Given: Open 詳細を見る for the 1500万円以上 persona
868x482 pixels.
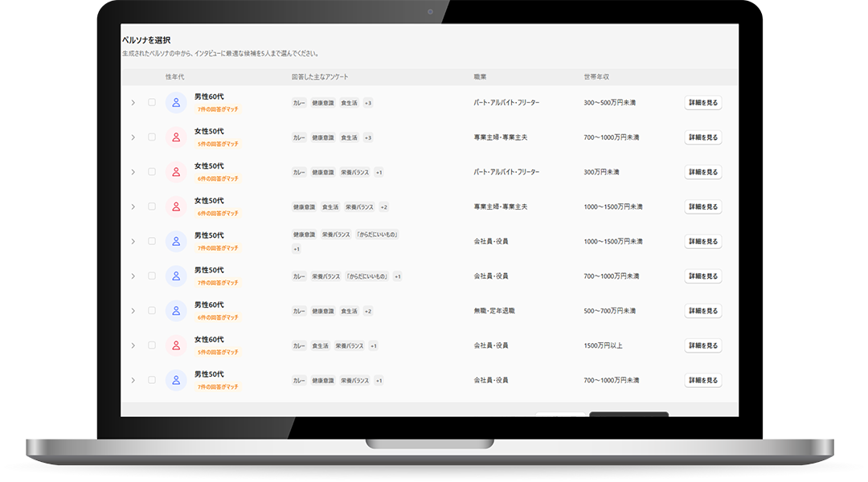Looking at the screenshot, I should click(x=702, y=345).
